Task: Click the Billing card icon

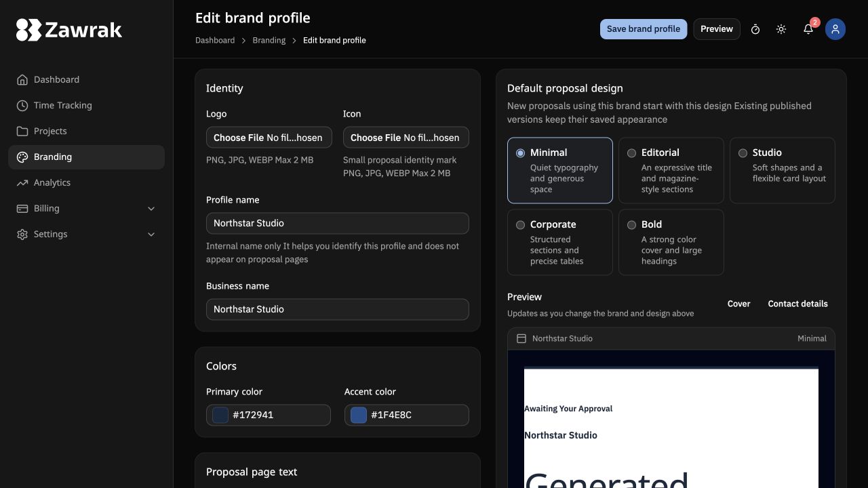Action: [x=22, y=208]
